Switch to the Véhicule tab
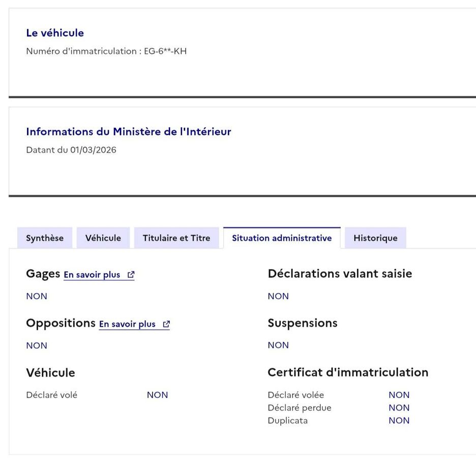Image resolution: width=476 pixels, height=458 pixels. [x=103, y=238]
